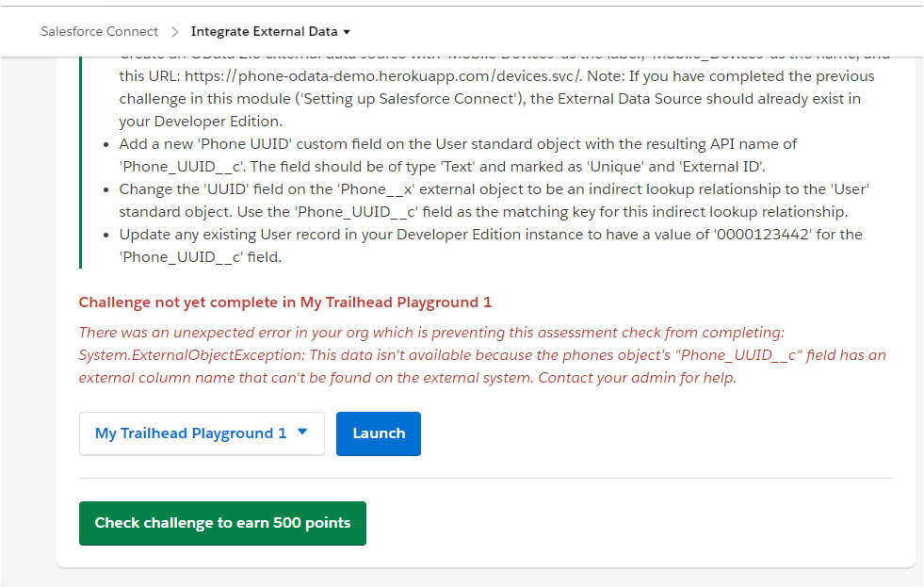Click the indirect lookup relationship instruction bullet

click(494, 189)
